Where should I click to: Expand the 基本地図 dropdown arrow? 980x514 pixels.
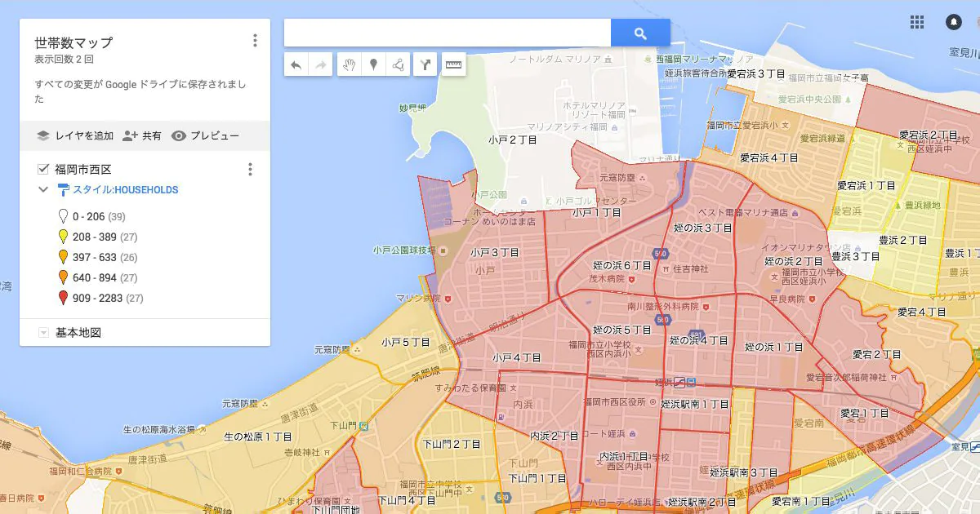43,333
